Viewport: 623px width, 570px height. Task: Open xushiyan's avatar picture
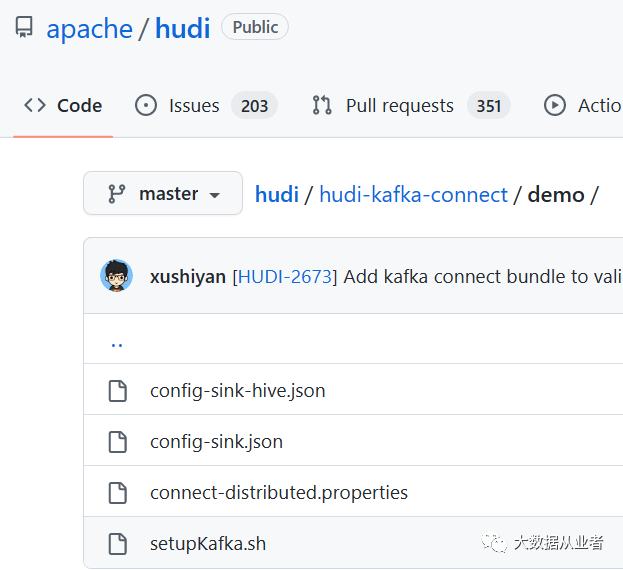pyautogui.click(x=116, y=276)
